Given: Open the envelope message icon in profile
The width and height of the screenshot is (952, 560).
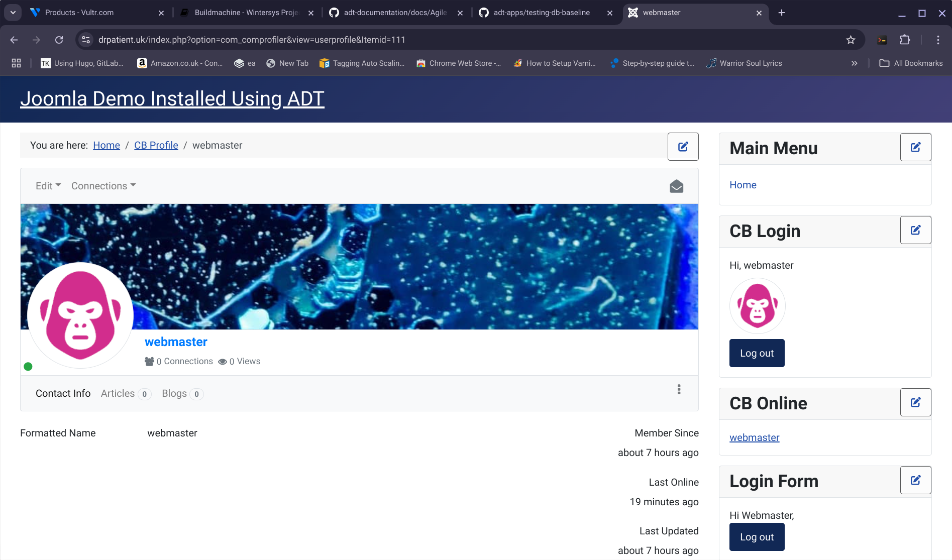Looking at the screenshot, I should point(676,186).
